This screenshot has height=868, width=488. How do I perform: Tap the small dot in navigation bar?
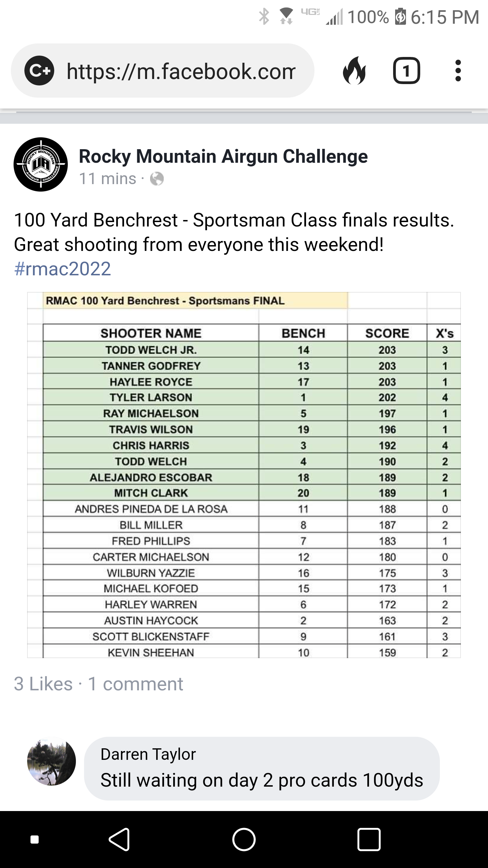(x=35, y=840)
